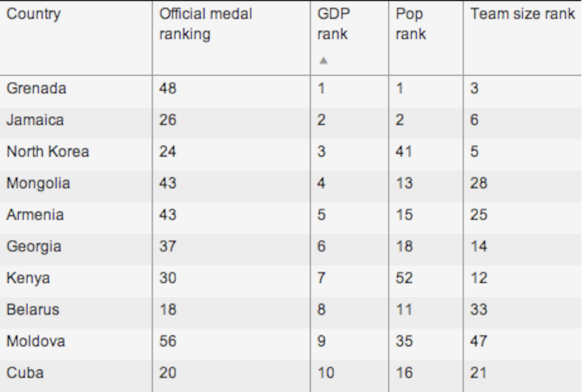584x392 pixels.
Task: Click Grenada's medal ranking value 48
Action: tap(167, 88)
